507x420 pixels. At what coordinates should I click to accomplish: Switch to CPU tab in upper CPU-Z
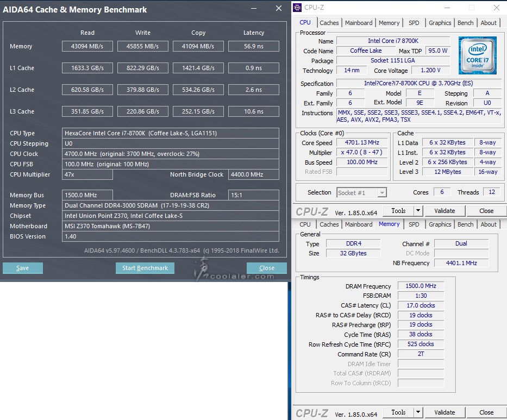click(305, 23)
